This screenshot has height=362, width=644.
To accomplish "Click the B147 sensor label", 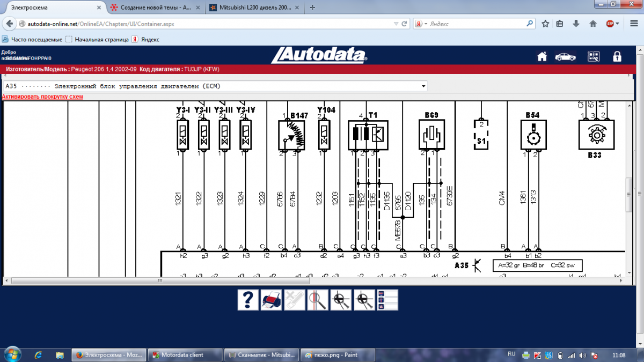I will pos(299,115).
